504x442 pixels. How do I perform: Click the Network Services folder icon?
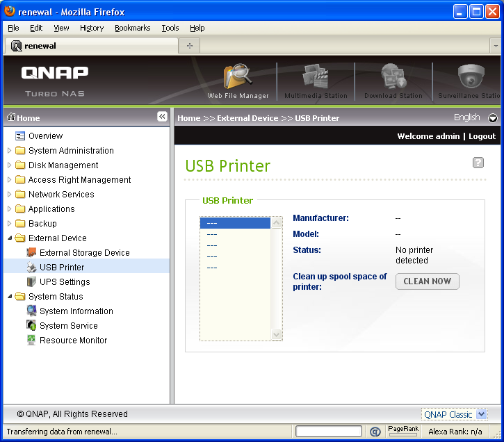pyautogui.click(x=20, y=195)
